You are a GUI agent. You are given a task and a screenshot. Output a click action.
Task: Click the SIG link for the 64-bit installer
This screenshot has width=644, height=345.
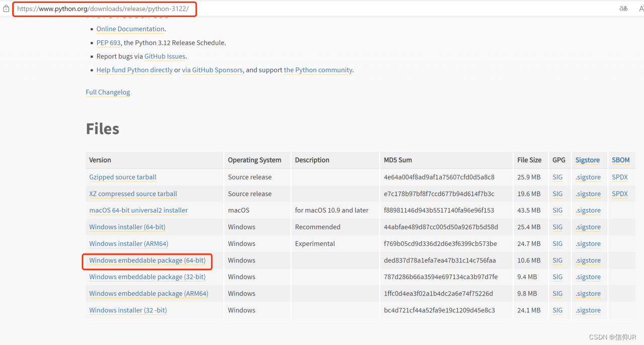pos(557,227)
